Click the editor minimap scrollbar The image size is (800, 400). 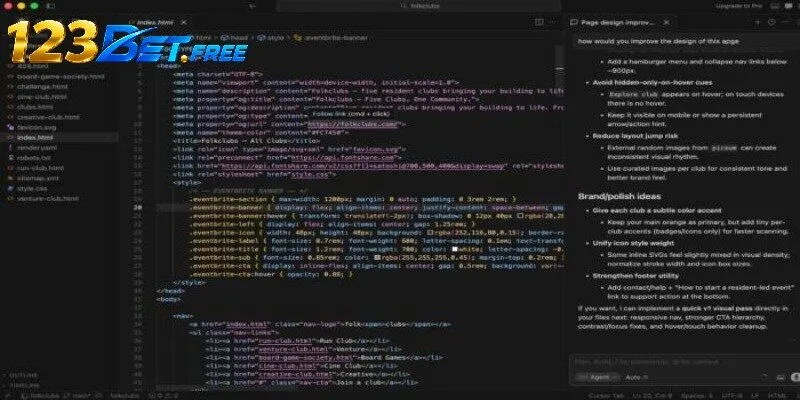[560, 66]
